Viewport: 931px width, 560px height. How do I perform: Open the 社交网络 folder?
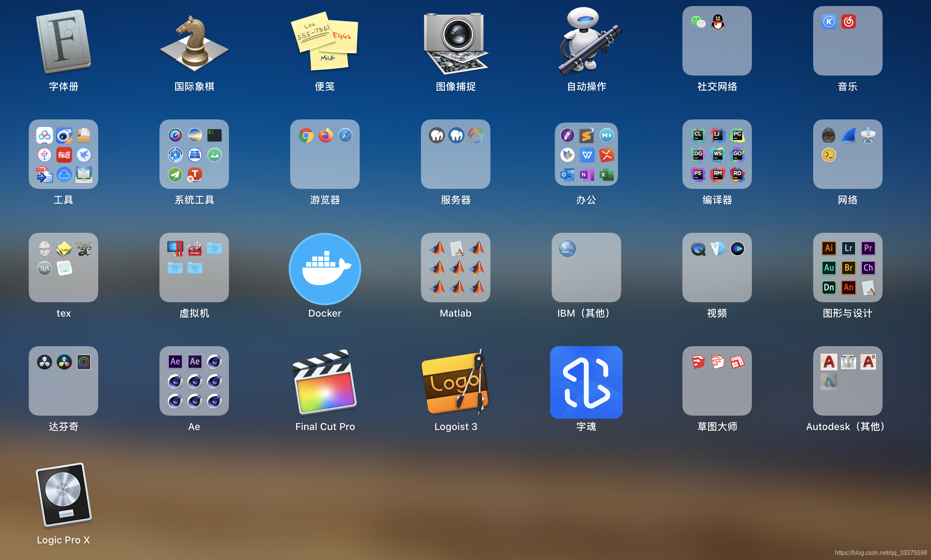tap(717, 41)
